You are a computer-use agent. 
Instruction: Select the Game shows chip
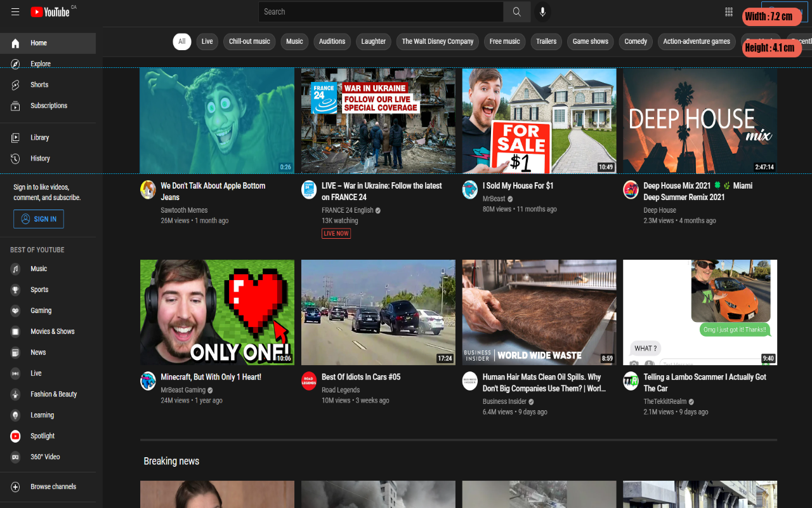[591, 41]
